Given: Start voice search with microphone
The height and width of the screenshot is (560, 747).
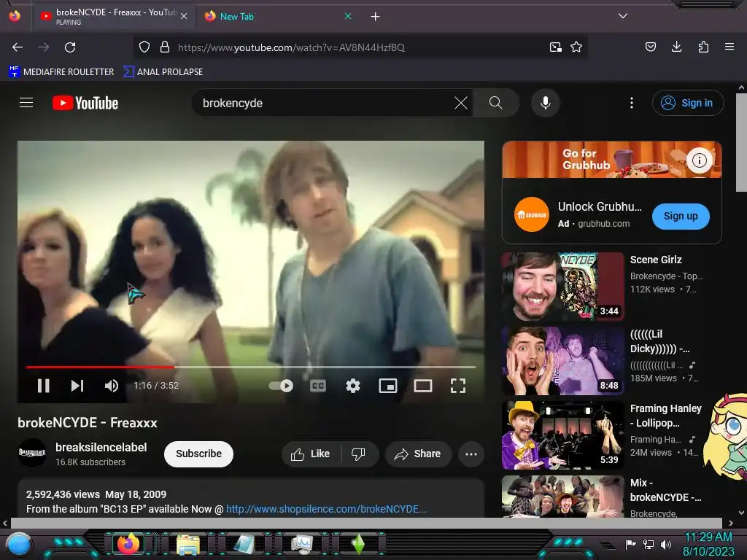Looking at the screenshot, I should coord(546,103).
